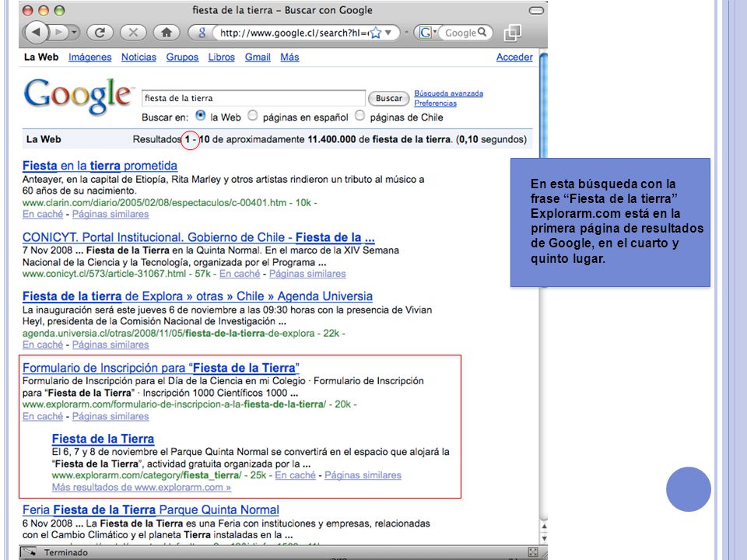Open 'Fiesta de la tierra de Explora' Universia result
The width and height of the screenshot is (747, 560).
[x=197, y=296]
